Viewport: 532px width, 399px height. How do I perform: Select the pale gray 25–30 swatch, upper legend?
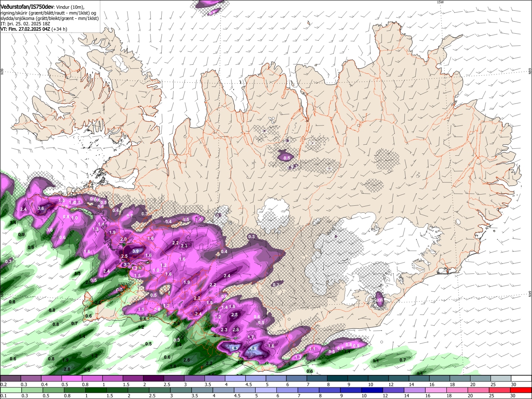501,378
